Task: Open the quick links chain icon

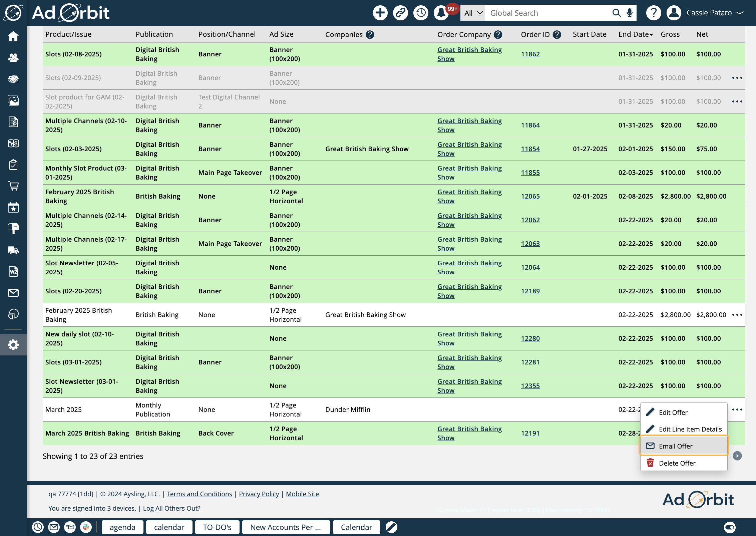Action: tap(400, 13)
